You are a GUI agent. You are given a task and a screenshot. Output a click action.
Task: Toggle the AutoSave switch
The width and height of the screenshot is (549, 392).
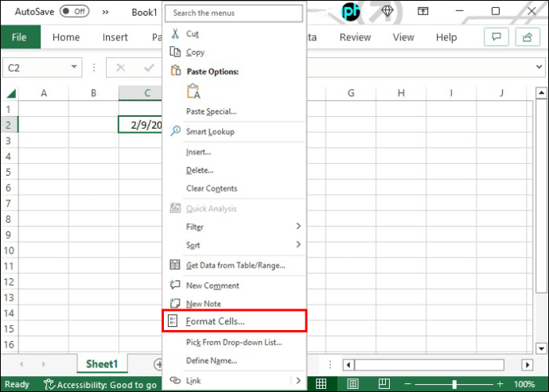[74, 11]
